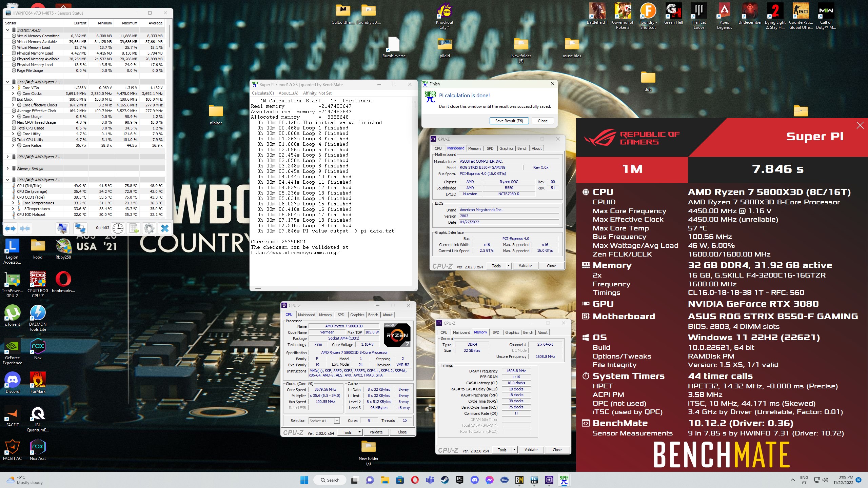The height and width of the screenshot is (488, 868).
Task: Click Steam icon in taskbar
Action: tap(445, 480)
